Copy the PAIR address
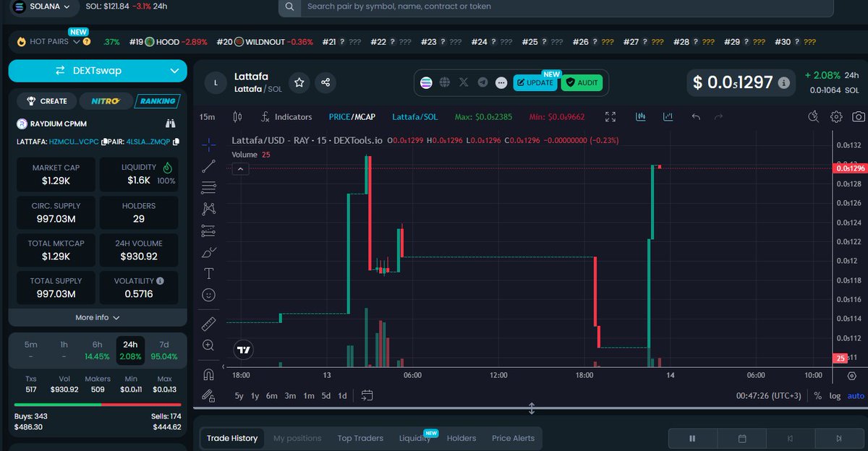The image size is (868, 451). pyautogui.click(x=176, y=142)
